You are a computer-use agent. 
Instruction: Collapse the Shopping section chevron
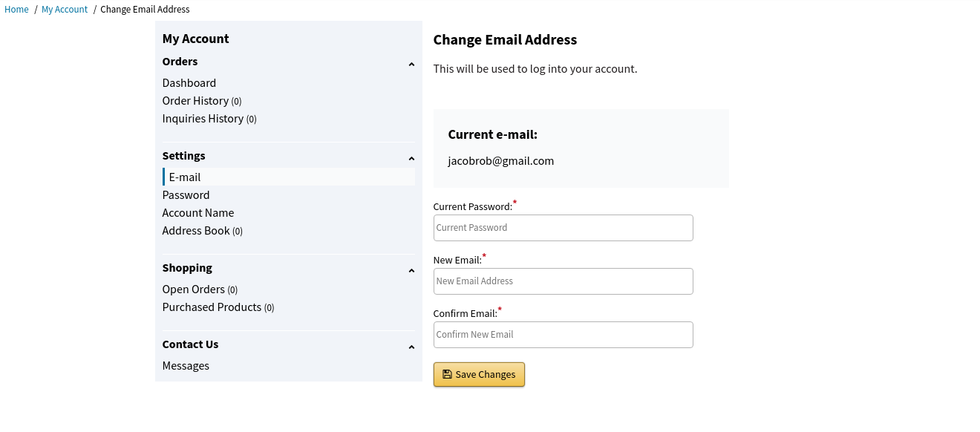411,271
